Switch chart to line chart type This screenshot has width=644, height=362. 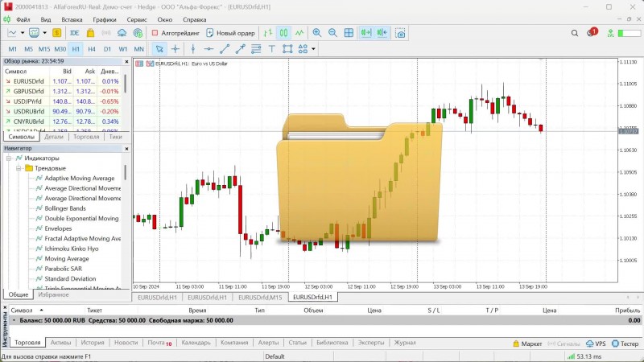(x=299, y=33)
